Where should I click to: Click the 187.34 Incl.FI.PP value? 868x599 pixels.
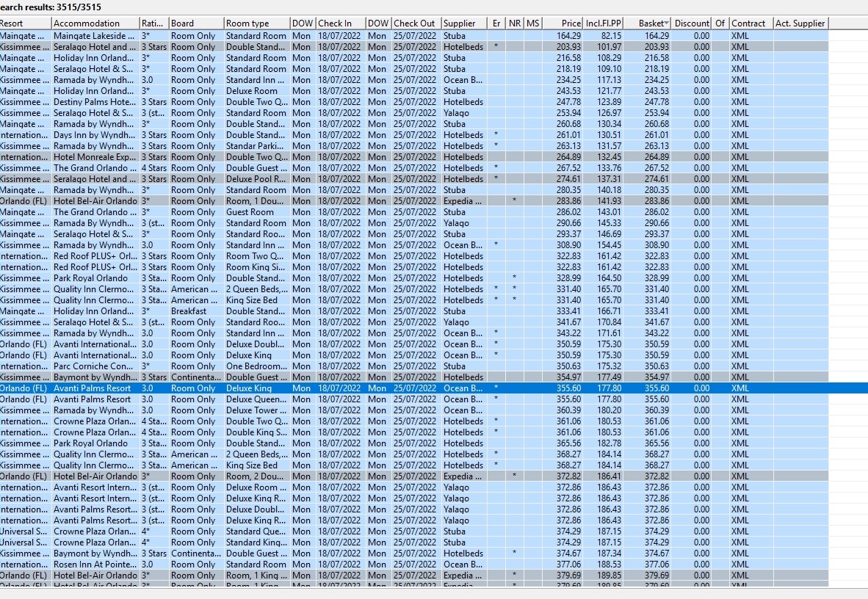point(609,553)
